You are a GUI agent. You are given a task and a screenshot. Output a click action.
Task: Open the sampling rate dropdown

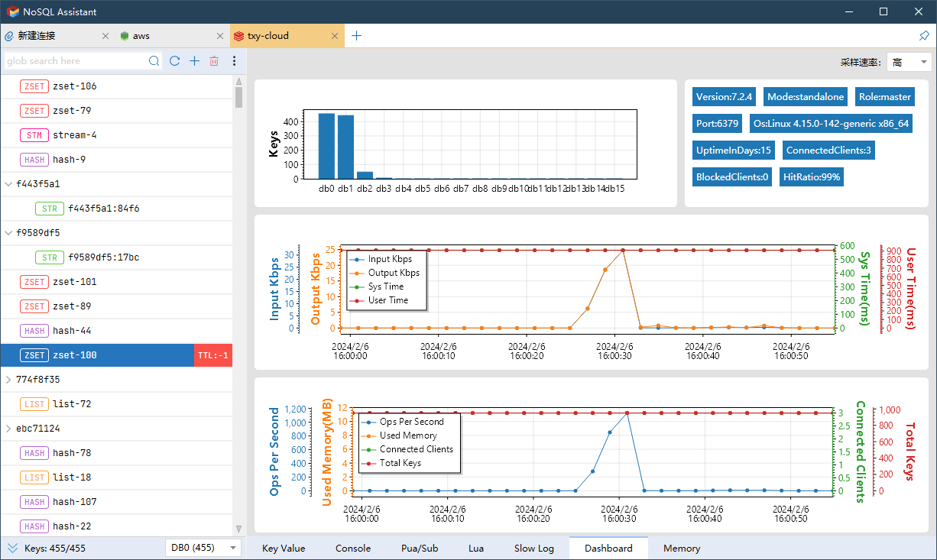point(909,62)
